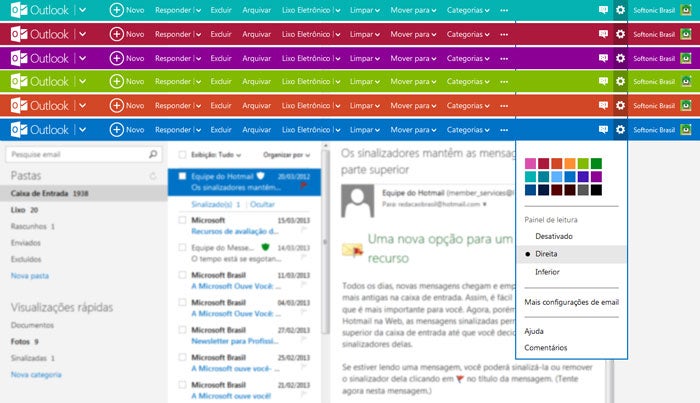
Task: Click Novo plus icon in blue toolbar
Action: (116, 130)
